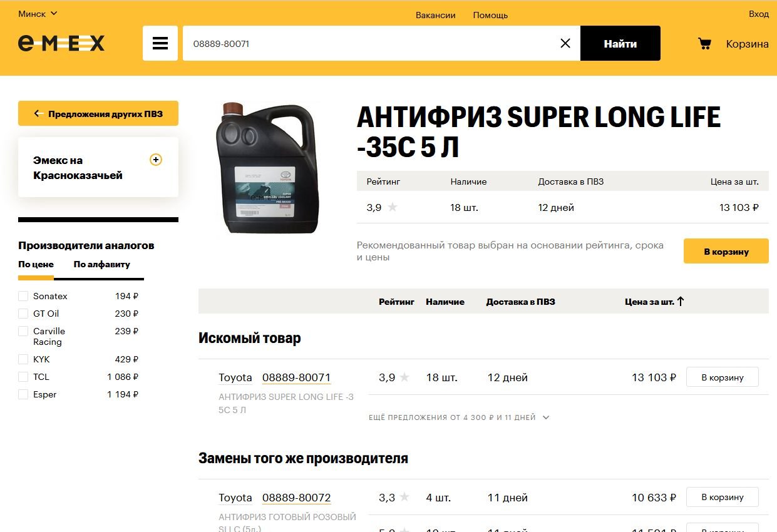Click the 10 633 ₽ price for 08889-80072
Screen dimensions: 777x532
click(654, 498)
